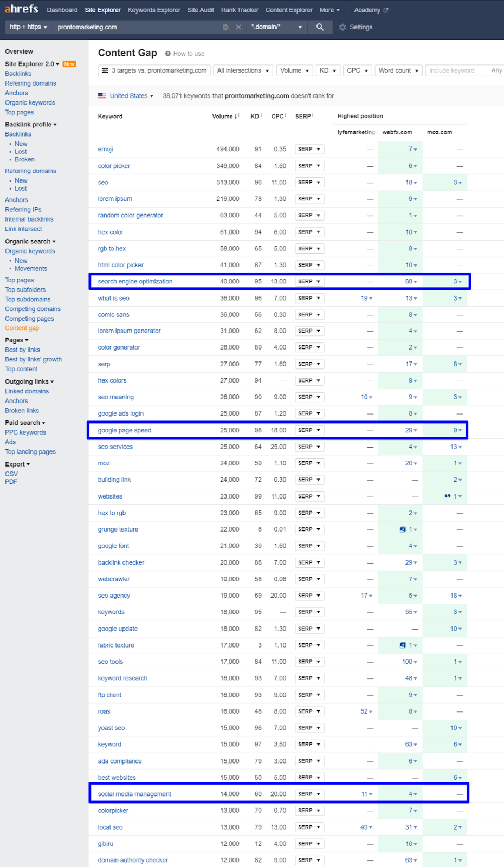Click the targets filter sliders icon

click(x=105, y=70)
